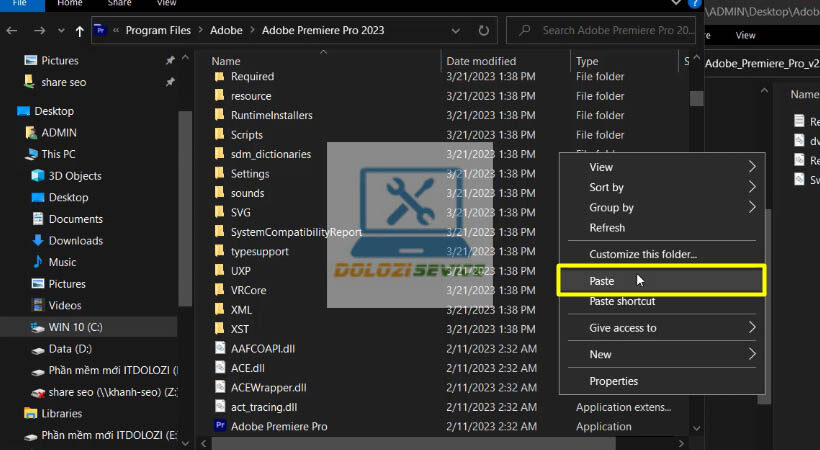Screen dimensions: 820x450
Task: Select the ACEWrapper.dll file
Action: [x=268, y=388]
